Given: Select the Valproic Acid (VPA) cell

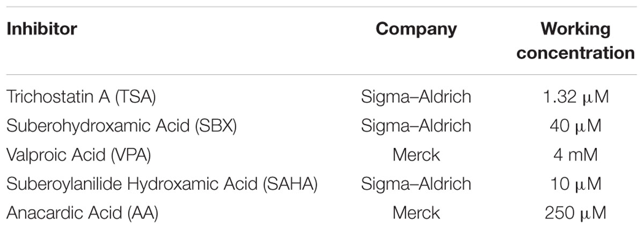Looking at the screenshot, I should pyautogui.click(x=78, y=155).
